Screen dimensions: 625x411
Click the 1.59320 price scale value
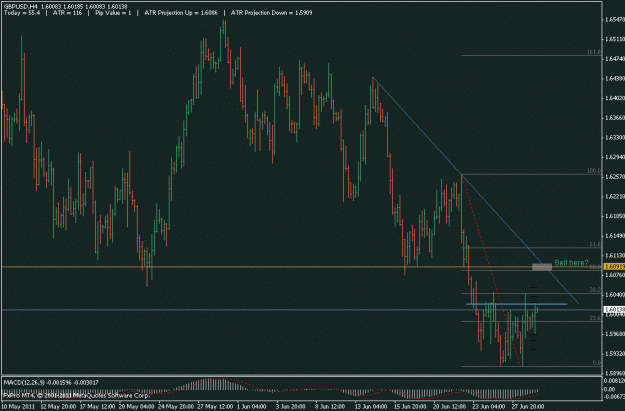[615, 354]
